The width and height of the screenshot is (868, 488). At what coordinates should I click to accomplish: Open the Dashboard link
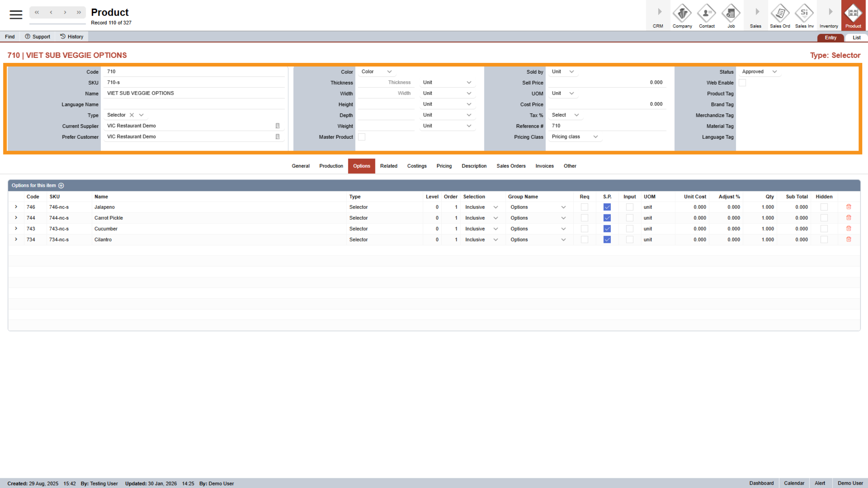[761, 483]
